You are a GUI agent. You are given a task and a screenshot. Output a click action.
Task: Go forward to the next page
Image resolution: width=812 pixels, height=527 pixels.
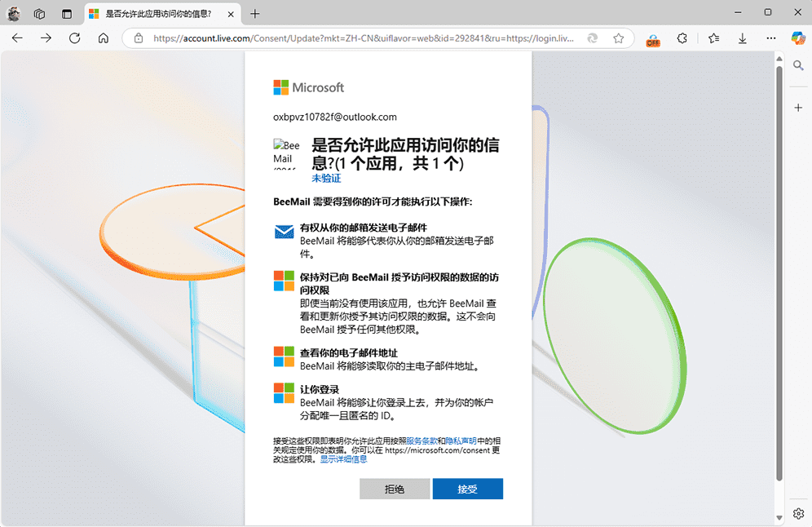[x=46, y=38]
